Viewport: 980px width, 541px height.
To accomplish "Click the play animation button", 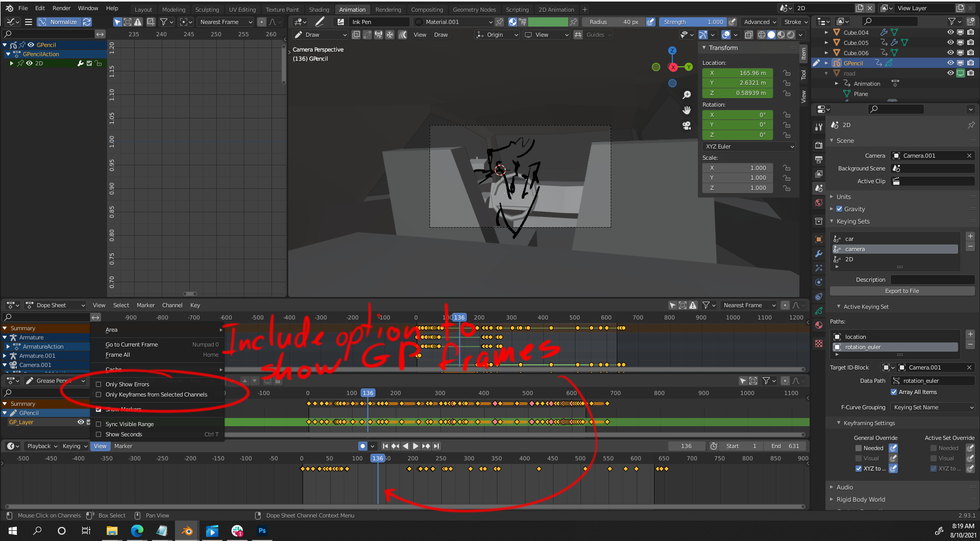I will click(x=416, y=446).
